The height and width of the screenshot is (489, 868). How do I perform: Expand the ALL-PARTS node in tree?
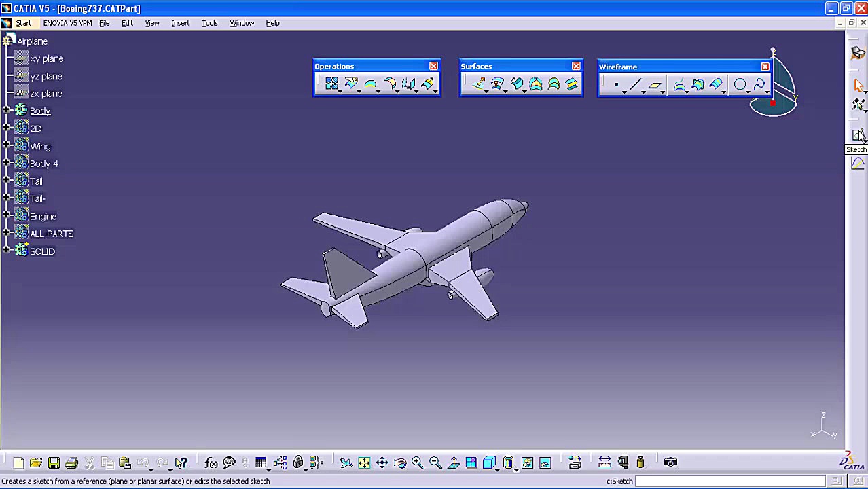pos(6,233)
